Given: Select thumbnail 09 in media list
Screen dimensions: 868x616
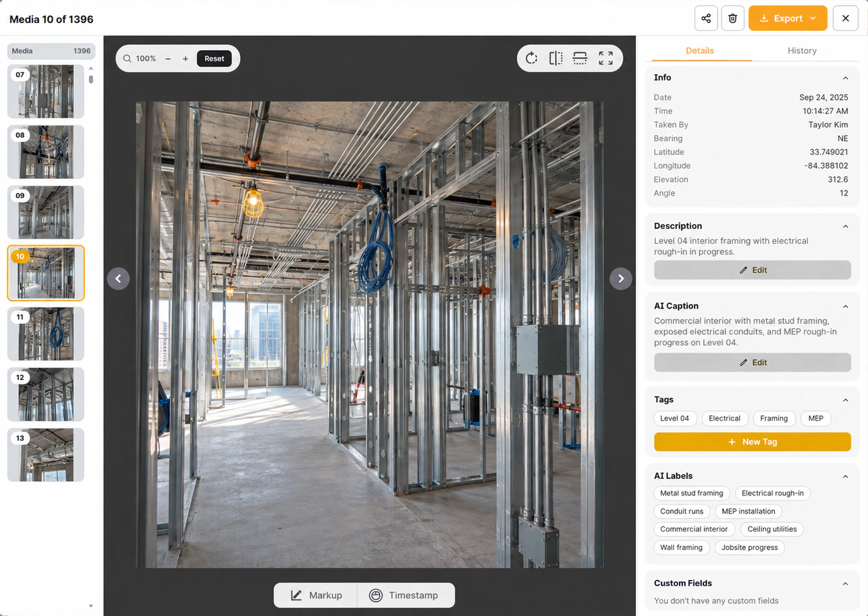Looking at the screenshot, I should coord(46,212).
